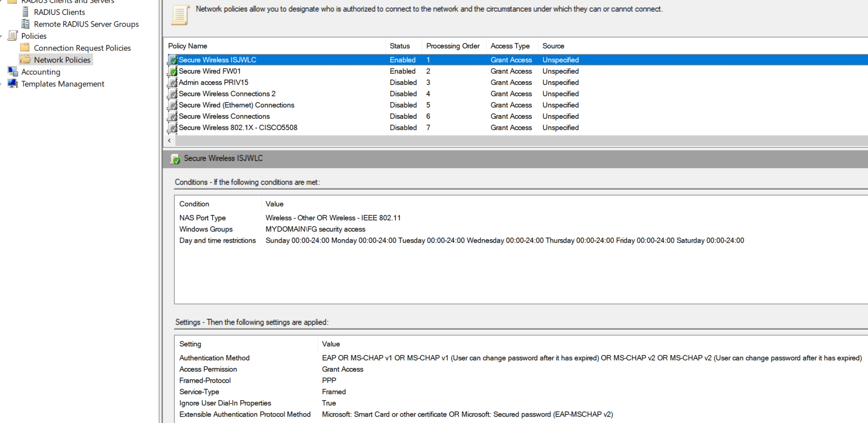
Task: Select the Authentication Method setting
Action: click(x=214, y=358)
